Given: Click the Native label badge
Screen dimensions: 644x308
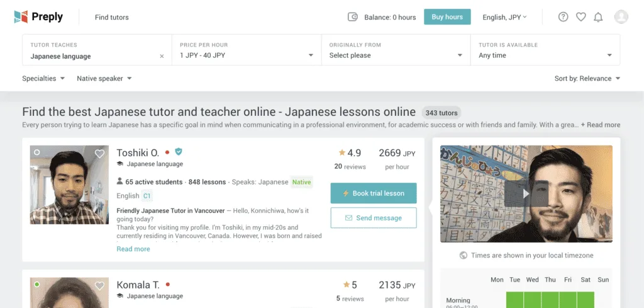Looking at the screenshot, I should point(301,182).
